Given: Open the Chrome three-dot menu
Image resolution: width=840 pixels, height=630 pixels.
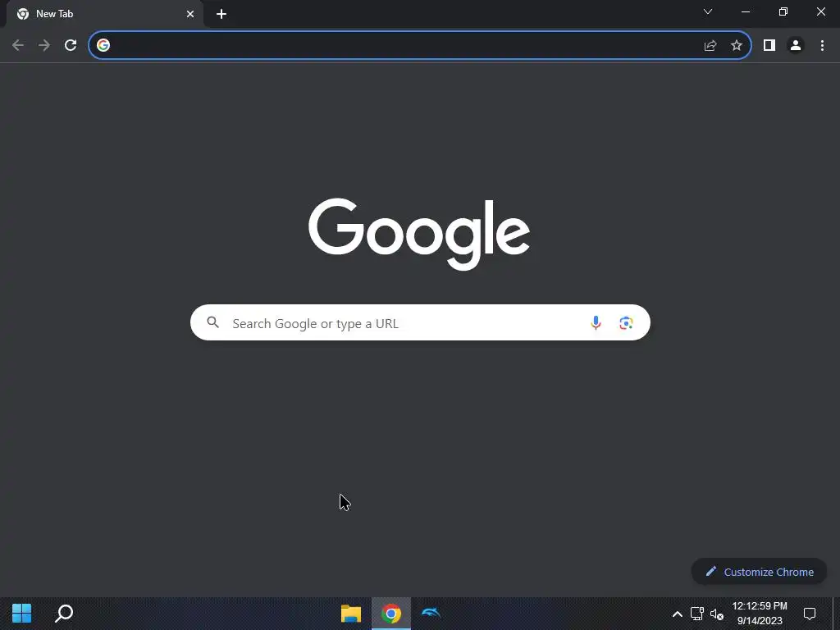Looking at the screenshot, I should (x=822, y=46).
